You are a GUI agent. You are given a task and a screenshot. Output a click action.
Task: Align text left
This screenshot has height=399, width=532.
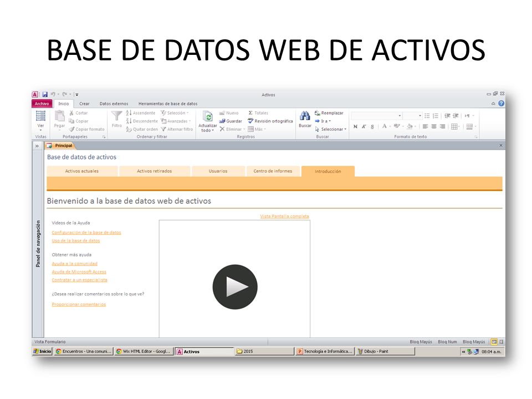(425, 126)
